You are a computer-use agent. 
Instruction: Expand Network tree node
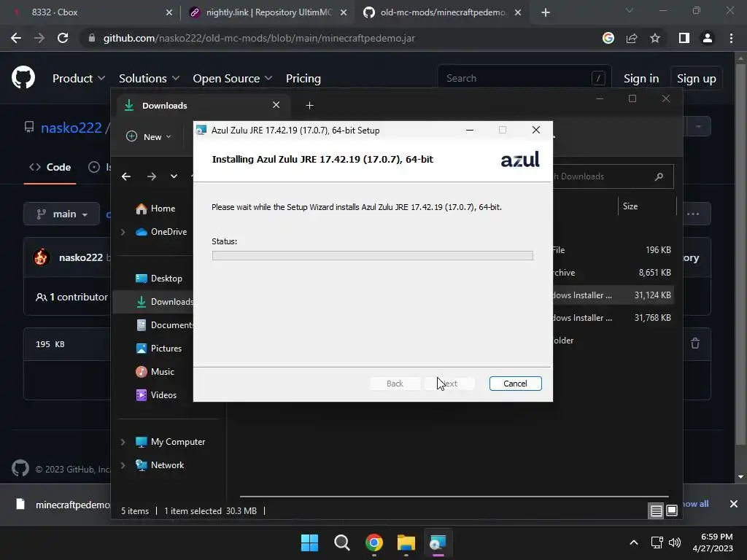coord(123,465)
